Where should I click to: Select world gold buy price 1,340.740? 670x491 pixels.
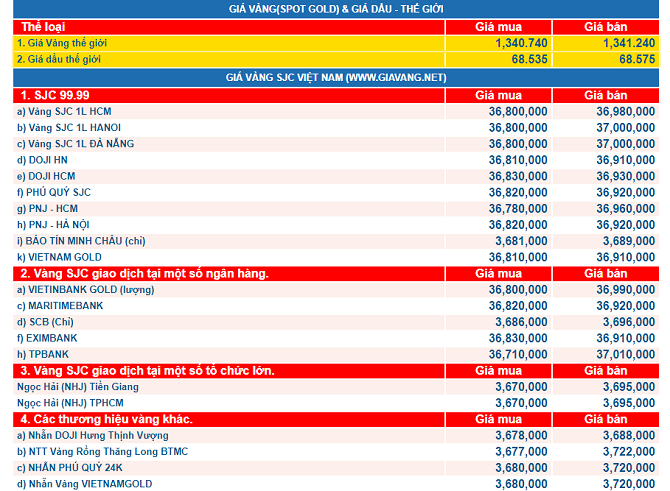coord(521,43)
